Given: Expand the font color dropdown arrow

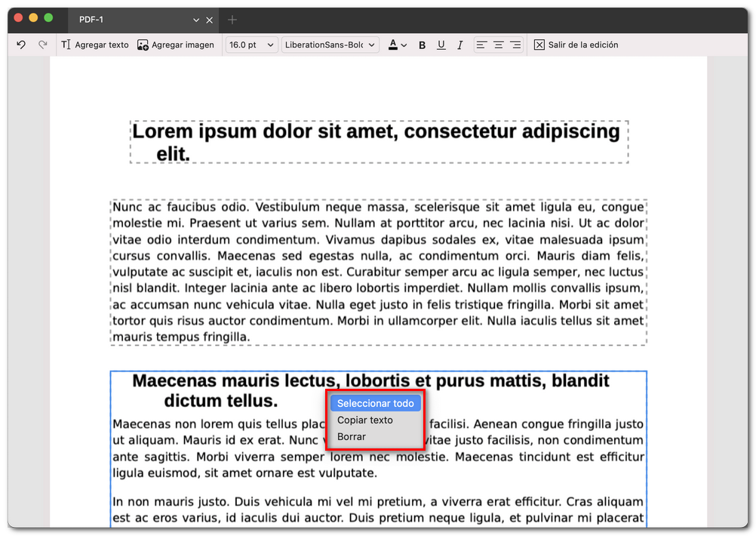Looking at the screenshot, I should coord(404,45).
